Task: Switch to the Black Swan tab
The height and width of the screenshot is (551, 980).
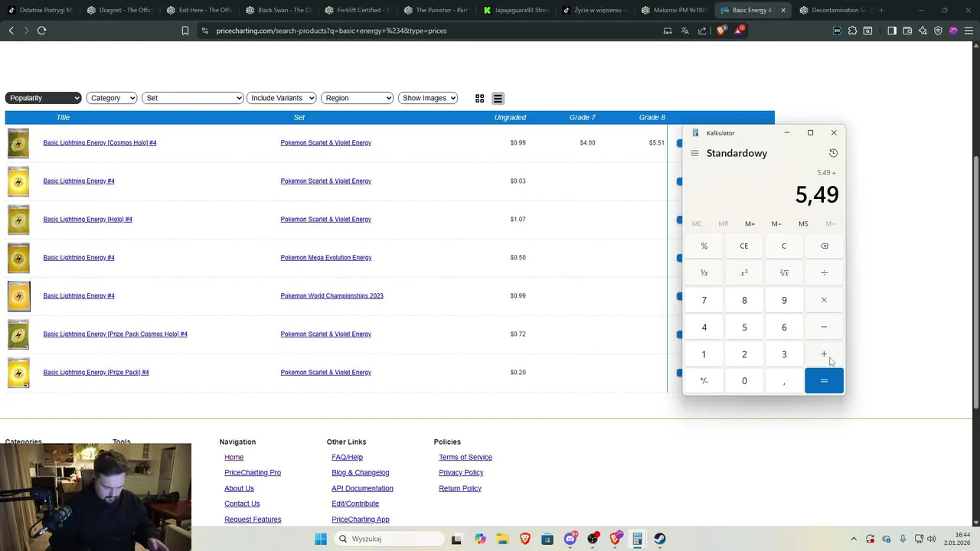Action: point(279,10)
